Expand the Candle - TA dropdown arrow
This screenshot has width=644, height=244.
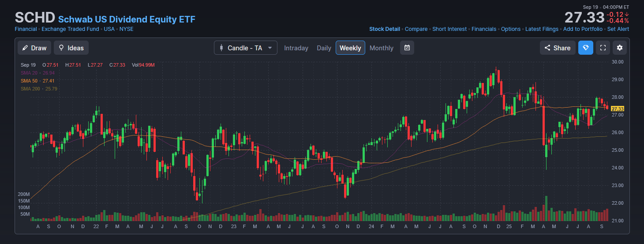pos(270,48)
